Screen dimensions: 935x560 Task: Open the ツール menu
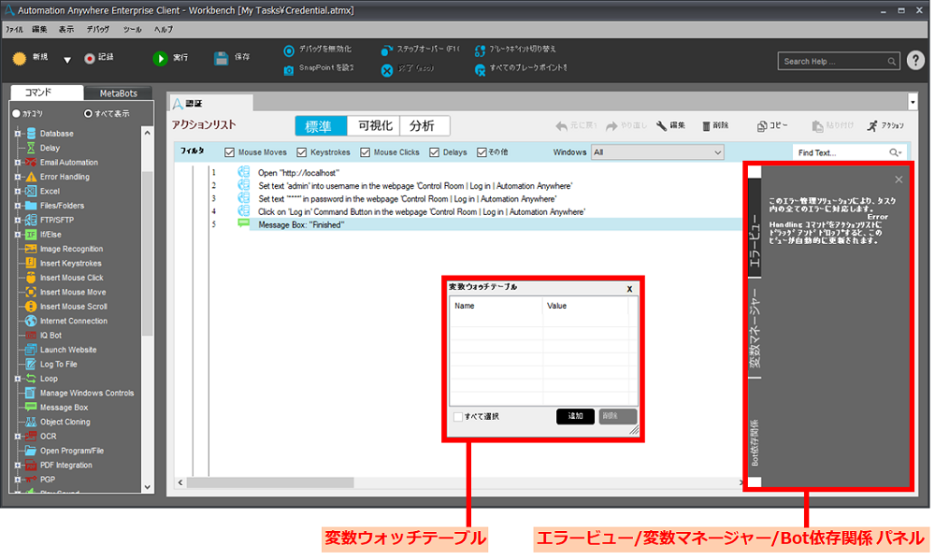tap(133, 29)
